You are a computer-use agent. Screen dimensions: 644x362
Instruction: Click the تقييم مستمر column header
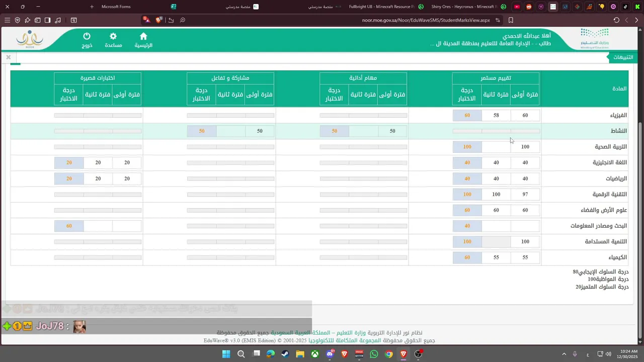pyautogui.click(x=496, y=78)
